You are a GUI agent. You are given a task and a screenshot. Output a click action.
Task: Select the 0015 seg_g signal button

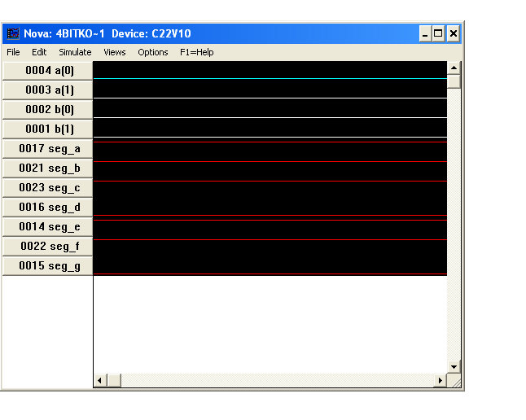point(48,266)
